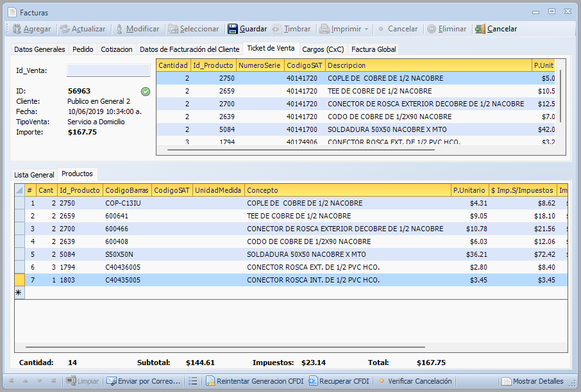Screen dimensions: 581x392
Task: Click Verificar Cancelación in bottom bar
Action: click(x=419, y=381)
